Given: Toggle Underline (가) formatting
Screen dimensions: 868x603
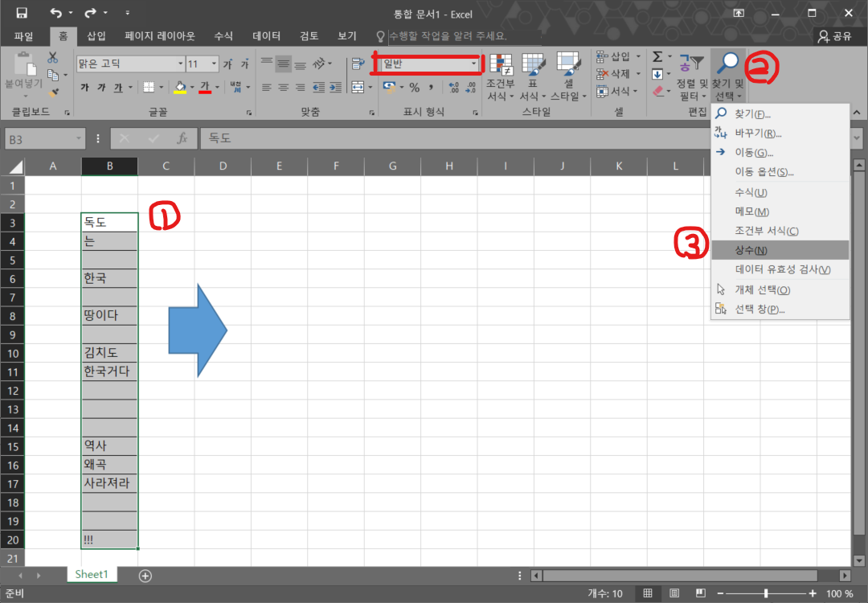Looking at the screenshot, I should (x=118, y=88).
